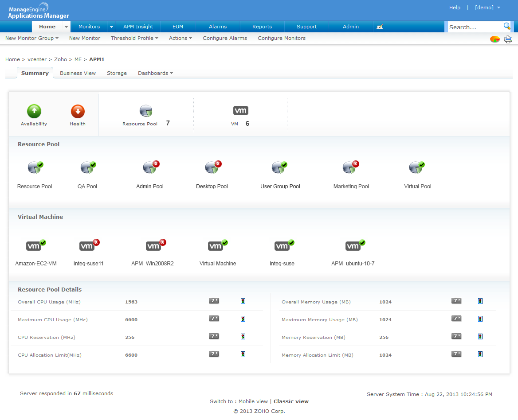Click the printer icon in the toolbar
This screenshot has width=518, height=420.
click(508, 39)
